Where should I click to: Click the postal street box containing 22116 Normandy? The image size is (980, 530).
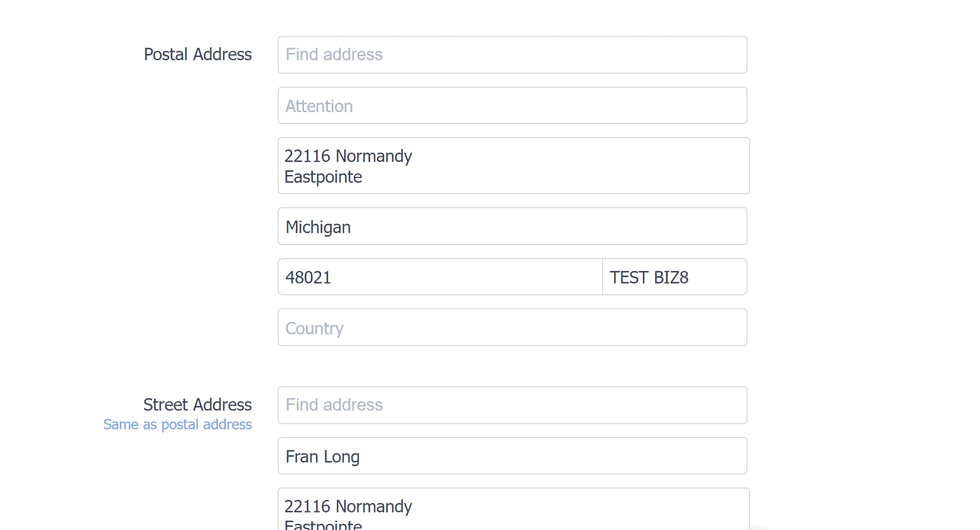[x=513, y=166]
